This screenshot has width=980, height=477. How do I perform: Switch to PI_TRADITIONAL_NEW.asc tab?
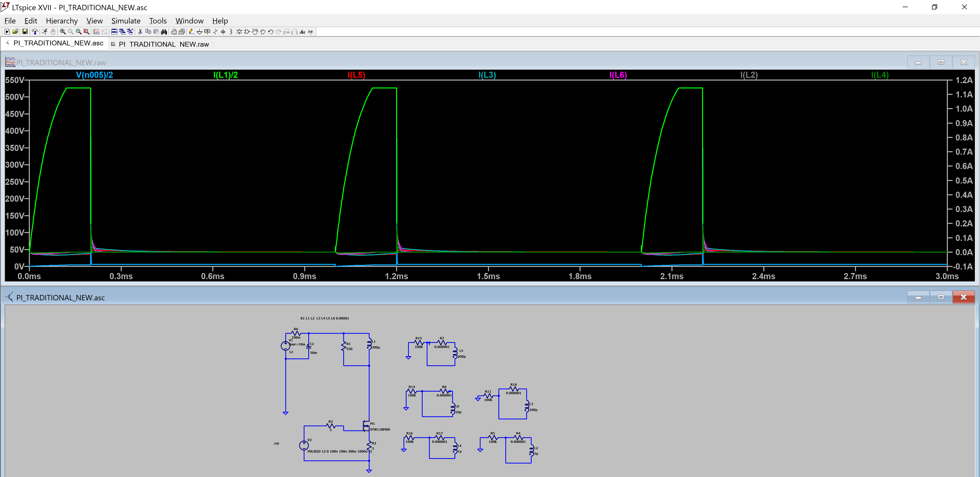pyautogui.click(x=58, y=43)
